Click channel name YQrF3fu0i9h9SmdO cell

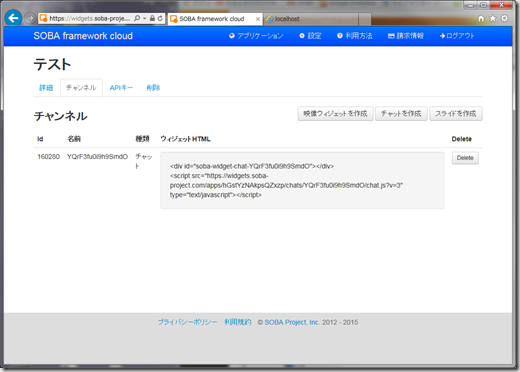97,157
